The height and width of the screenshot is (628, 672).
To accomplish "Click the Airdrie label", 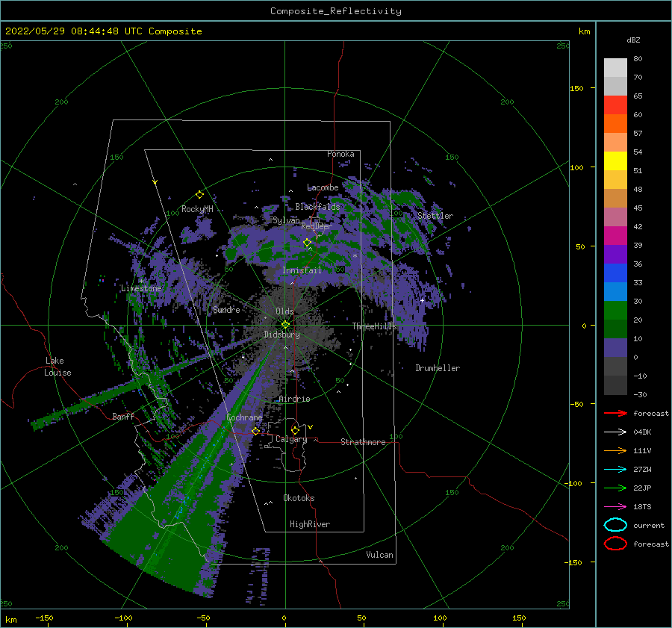I will click(294, 399).
